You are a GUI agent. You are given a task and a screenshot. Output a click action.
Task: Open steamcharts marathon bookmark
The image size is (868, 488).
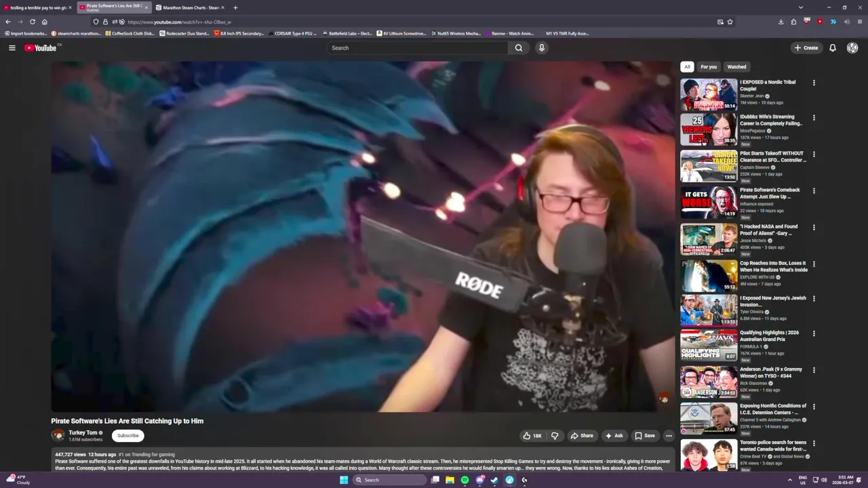(x=76, y=33)
